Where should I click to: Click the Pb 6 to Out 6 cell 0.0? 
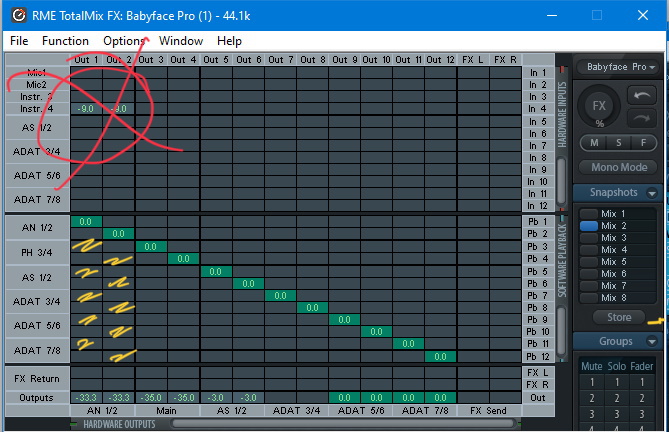[x=248, y=283]
